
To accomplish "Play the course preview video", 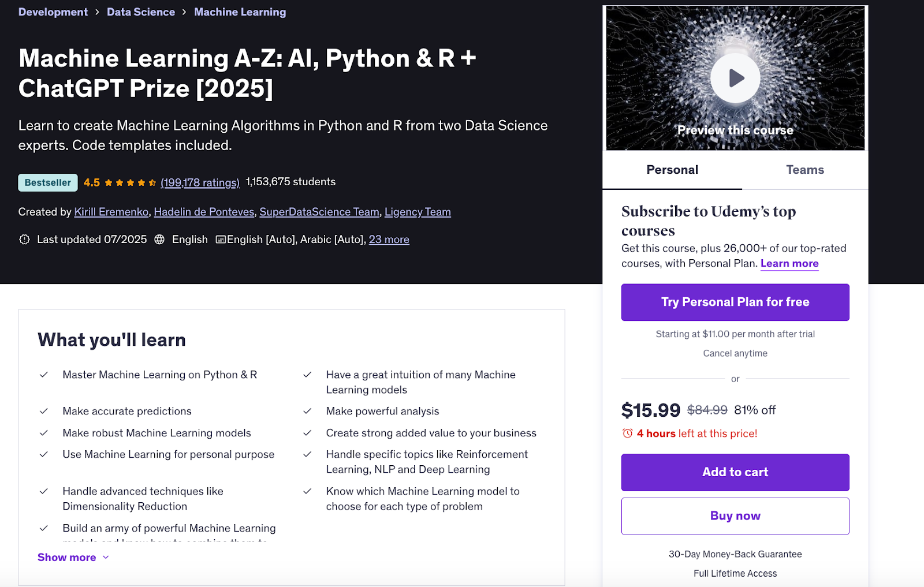I will [735, 77].
